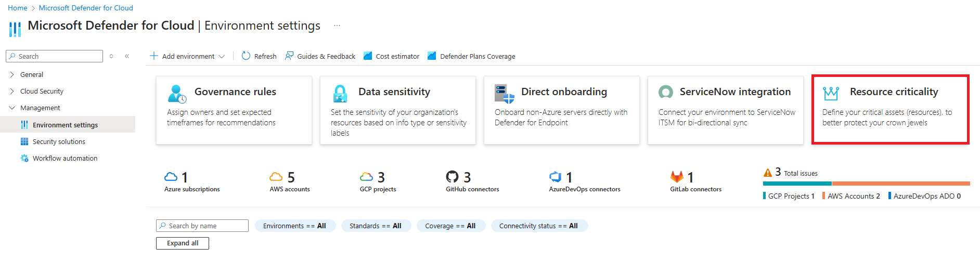Open the Connectivity status filter

point(539,226)
